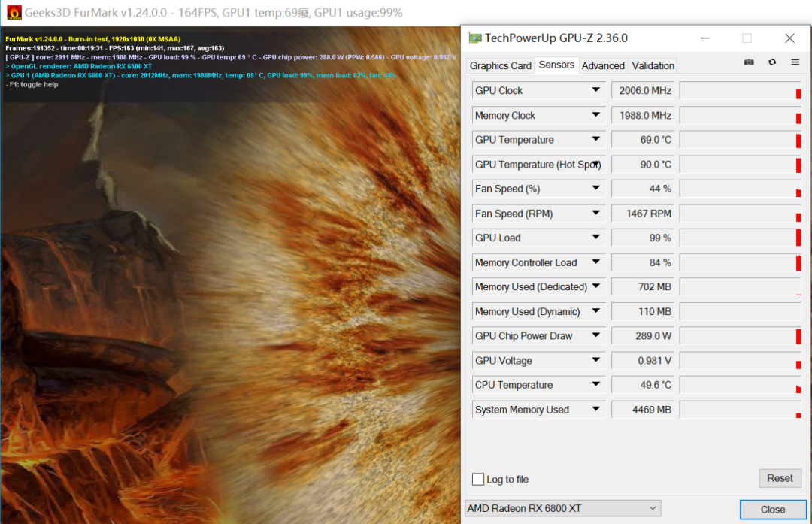Click the FurMark Frames and FPS stats line
This screenshot has width=812, height=524.
[115, 48]
